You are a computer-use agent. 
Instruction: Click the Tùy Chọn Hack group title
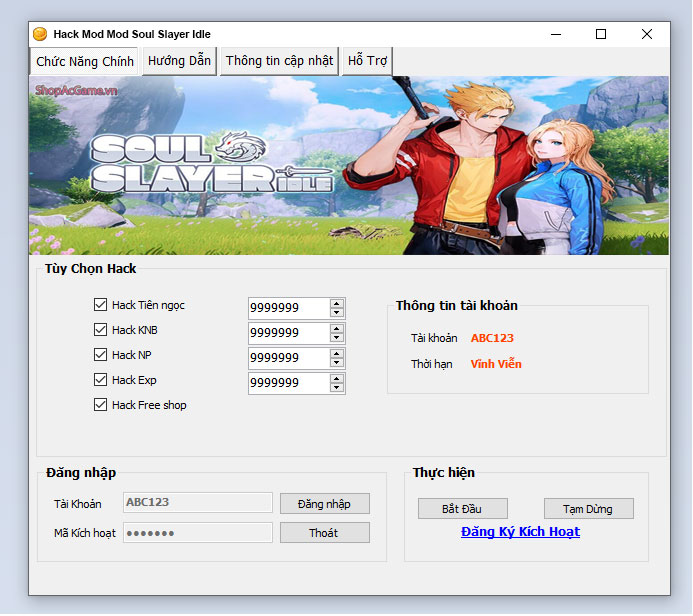pos(91,269)
